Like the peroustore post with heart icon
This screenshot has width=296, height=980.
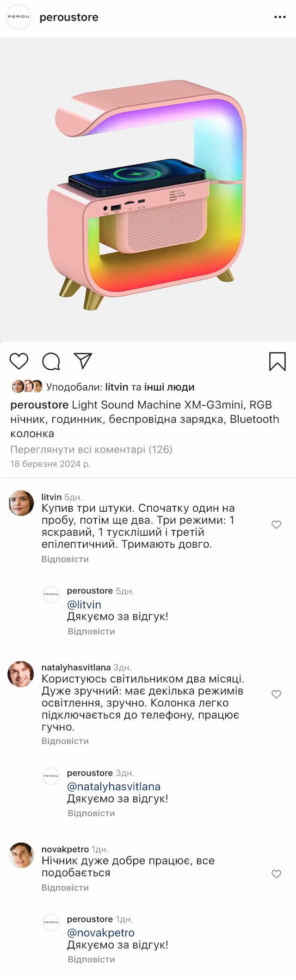click(x=19, y=361)
